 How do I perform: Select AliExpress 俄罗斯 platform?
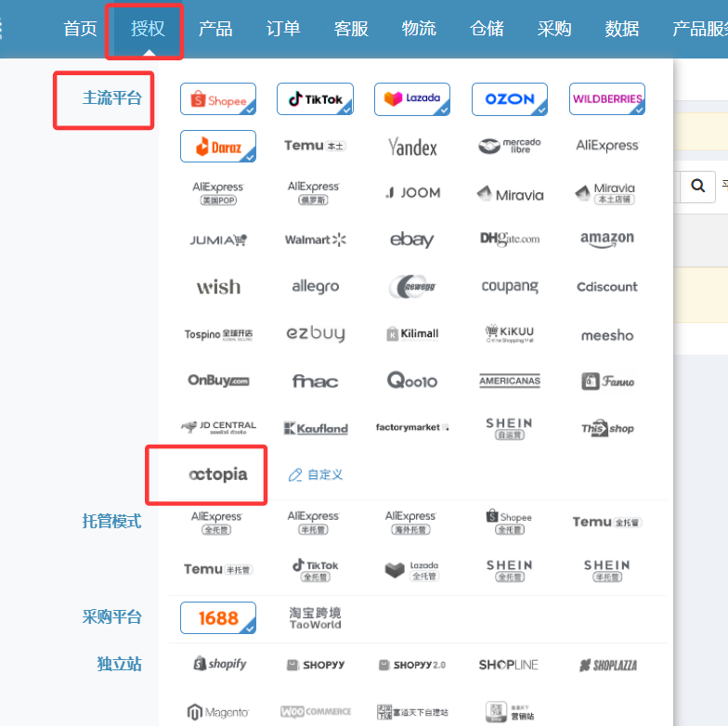(x=314, y=193)
